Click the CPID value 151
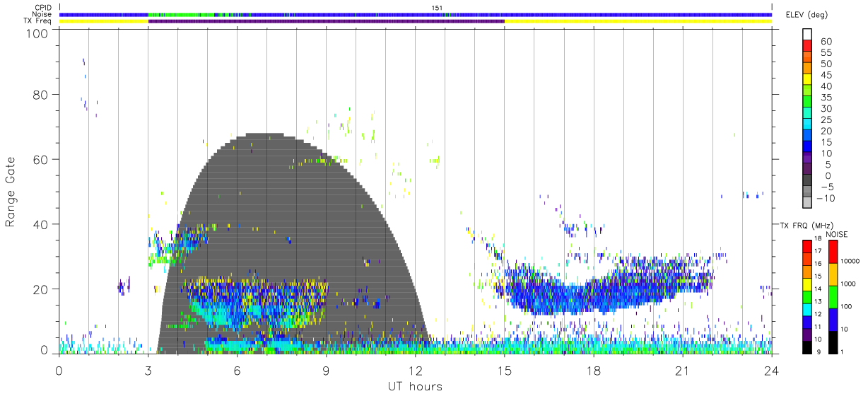Viewport: 868px width, 401px height. pos(437,8)
